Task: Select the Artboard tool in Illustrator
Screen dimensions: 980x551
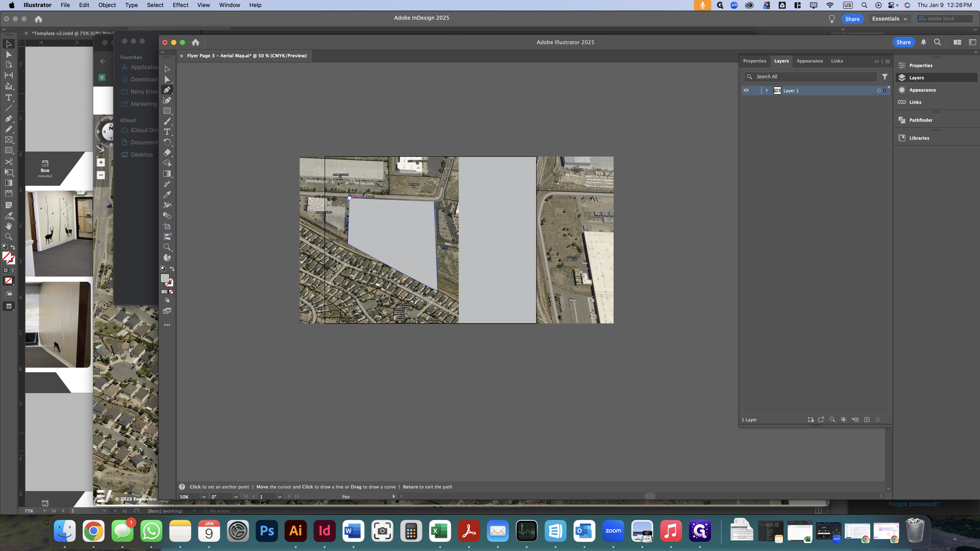Action: tap(167, 226)
